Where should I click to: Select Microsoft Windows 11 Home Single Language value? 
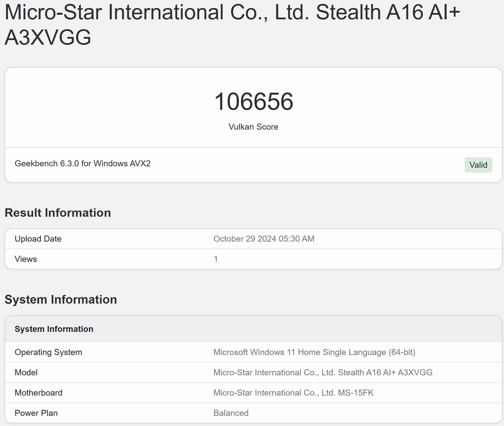[314, 352]
